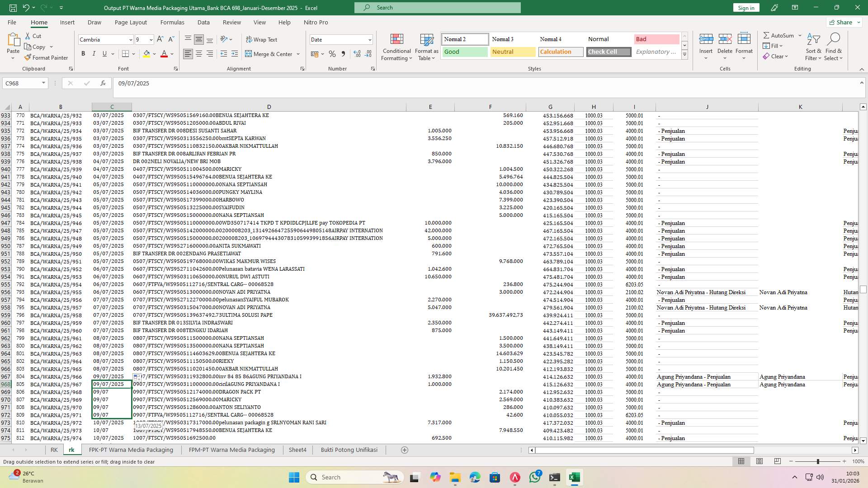Apply AutoSum to the selection

(779, 35)
